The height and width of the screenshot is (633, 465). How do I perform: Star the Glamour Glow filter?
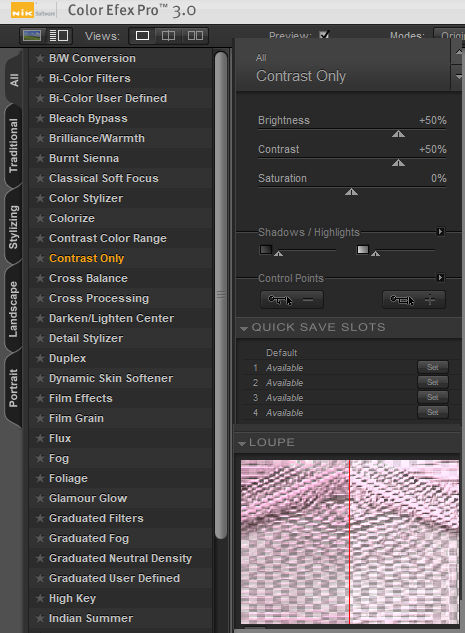[x=40, y=498]
